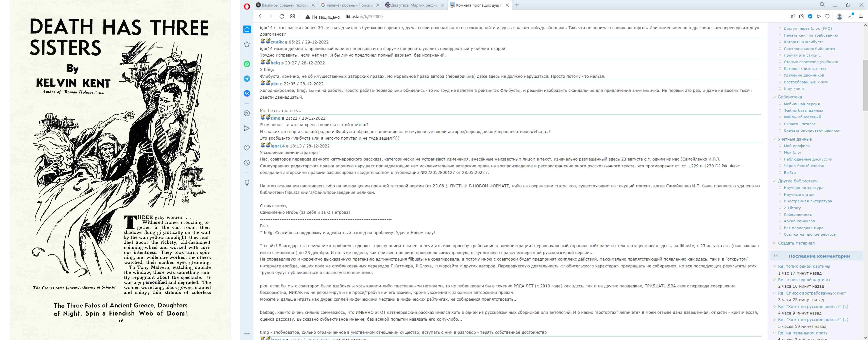
Task: Go back with the browser back arrow
Action: tap(260, 16)
